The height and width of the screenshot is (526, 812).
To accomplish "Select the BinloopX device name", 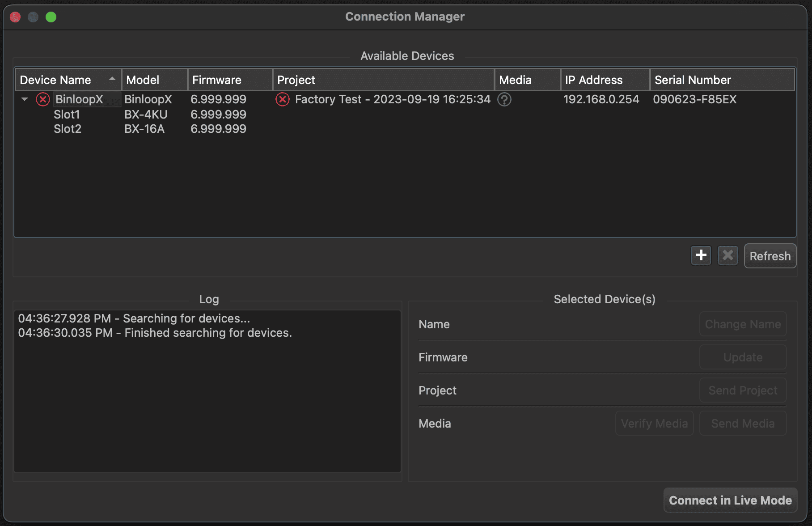I will 79,99.
